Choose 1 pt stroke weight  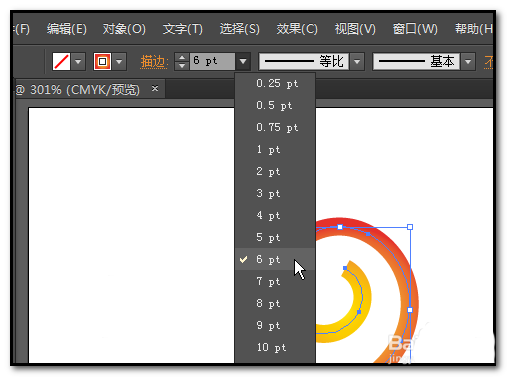(x=275, y=150)
